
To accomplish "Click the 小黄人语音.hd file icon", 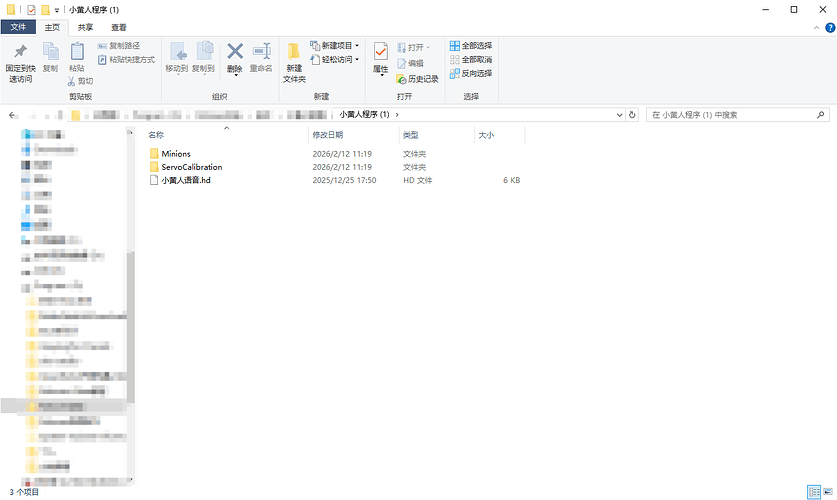I will 154,180.
